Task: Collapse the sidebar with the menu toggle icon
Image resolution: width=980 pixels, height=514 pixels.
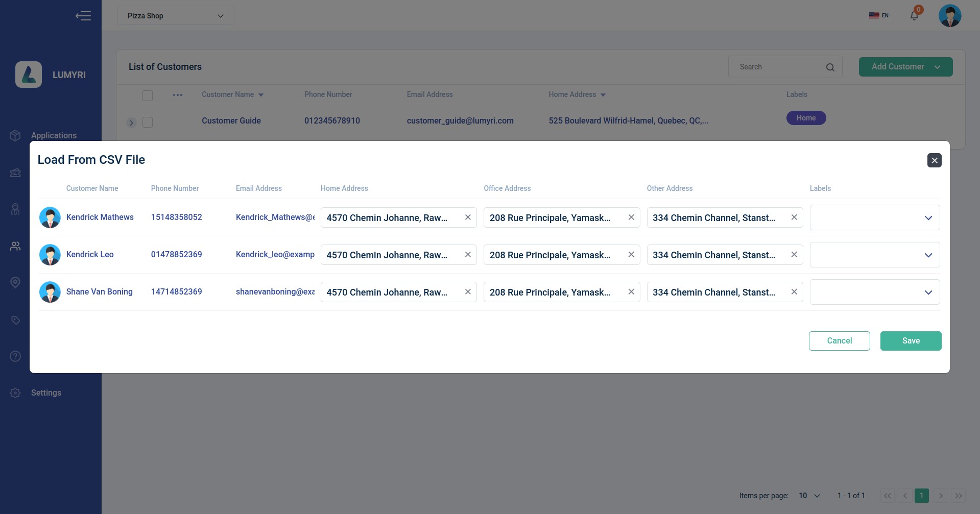Action: [83, 16]
